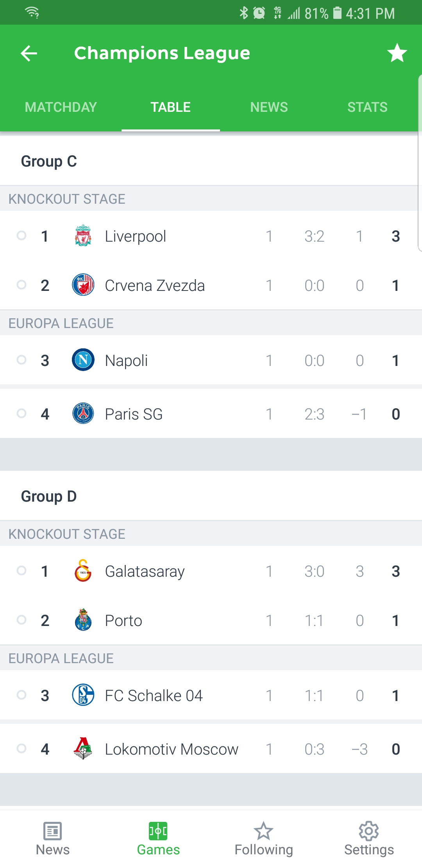Tap the Napoli club logo
422x868 pixels.
tap(83, 360)
